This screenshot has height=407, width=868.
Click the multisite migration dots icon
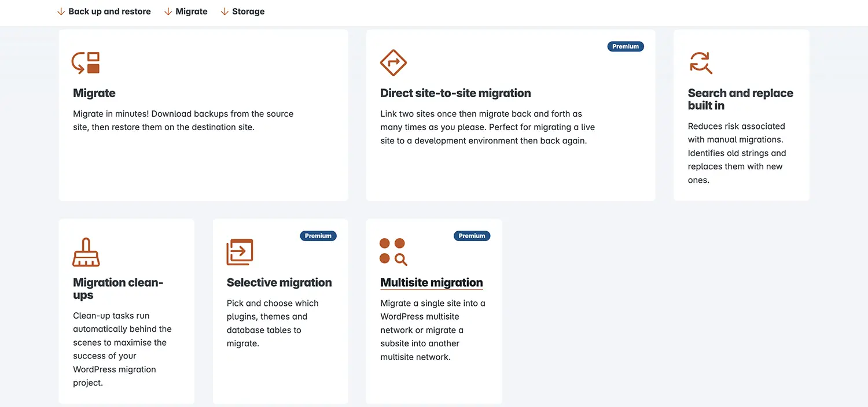393,252
